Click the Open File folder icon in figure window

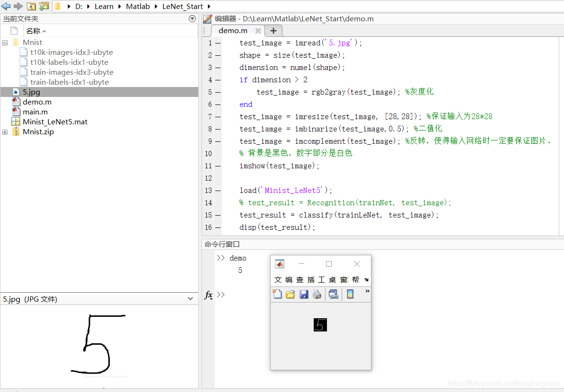(x=290, y=294)
